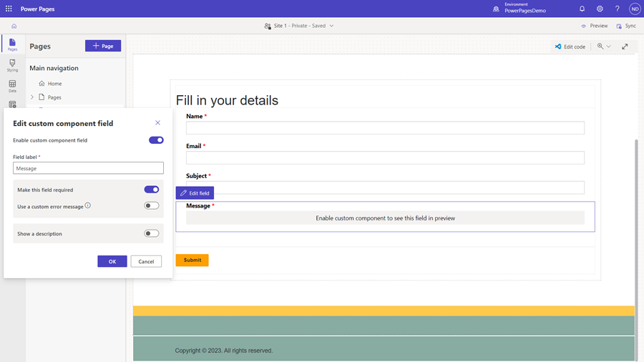Screen dimensions: 644x362
Task: Open the environment picker icon
Action: pyautogui.click(x=496, y=9)
